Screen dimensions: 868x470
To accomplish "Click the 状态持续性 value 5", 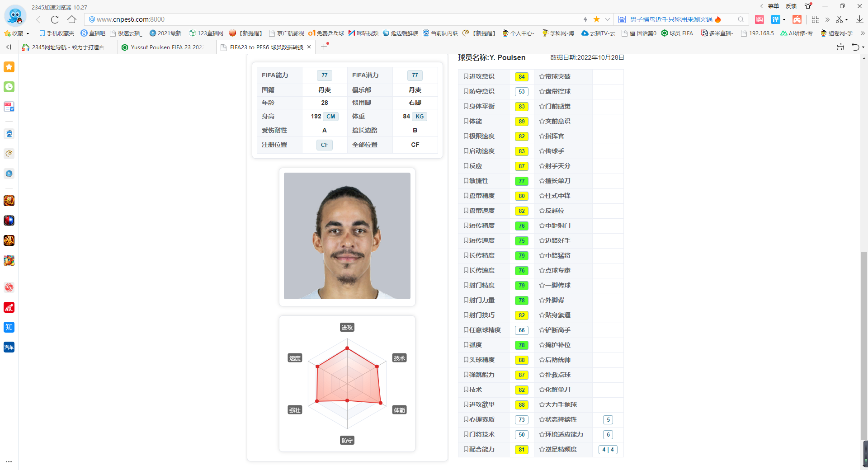I will pyautogui.click(x=608, y=420).
